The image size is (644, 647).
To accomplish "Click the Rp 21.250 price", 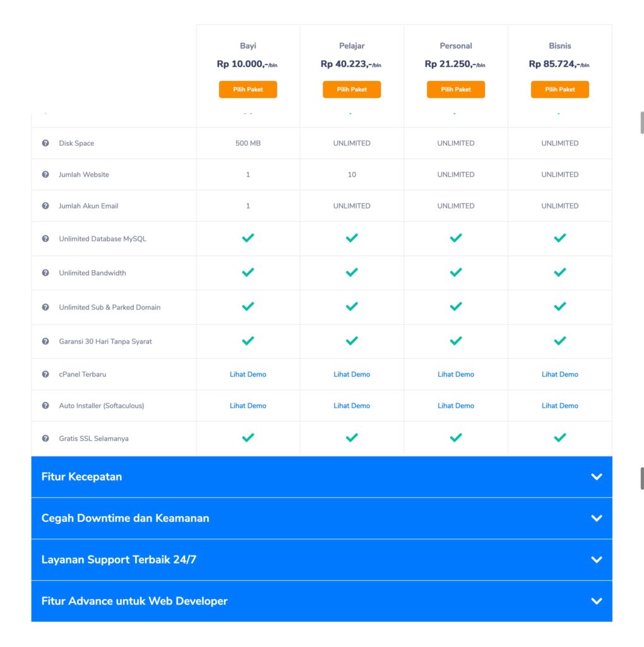I will tap(455, 64).
